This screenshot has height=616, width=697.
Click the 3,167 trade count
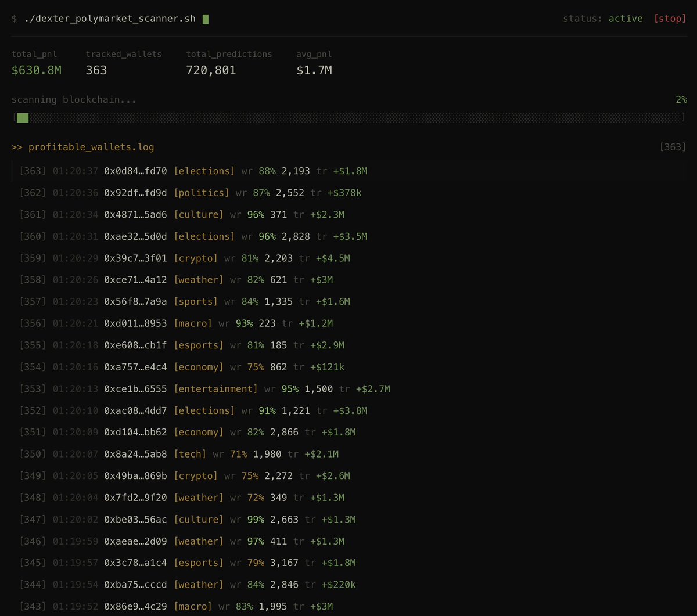284,563
